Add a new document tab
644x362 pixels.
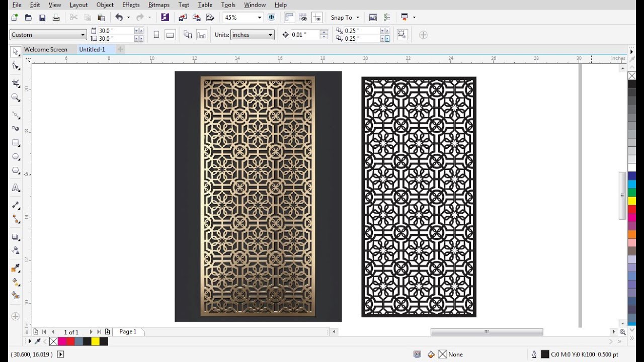[x=120, y=49]
